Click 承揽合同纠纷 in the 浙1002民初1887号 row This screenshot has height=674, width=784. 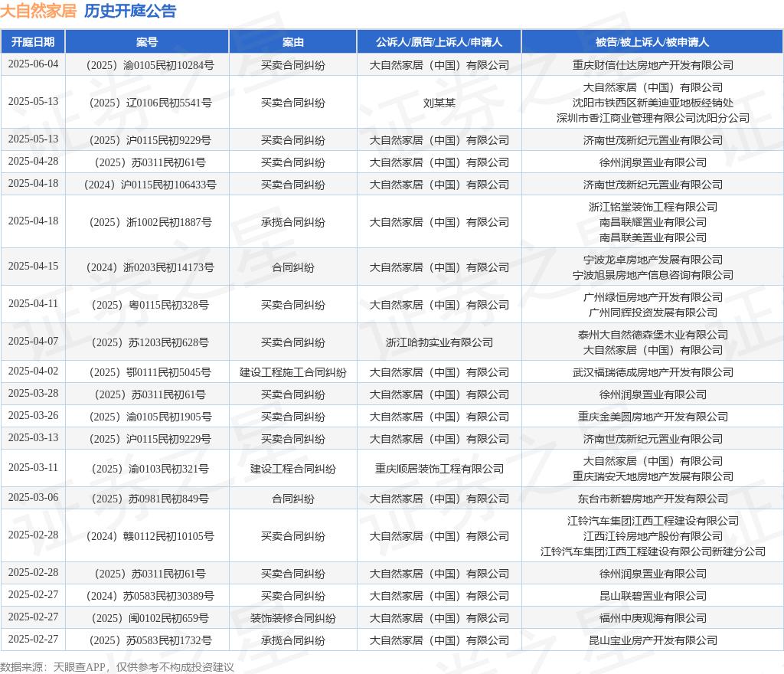(x=293, y=223)
